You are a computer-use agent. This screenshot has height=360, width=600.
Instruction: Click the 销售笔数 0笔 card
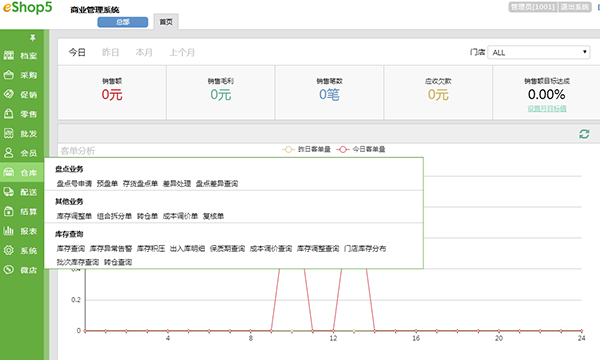pos(329,92)
